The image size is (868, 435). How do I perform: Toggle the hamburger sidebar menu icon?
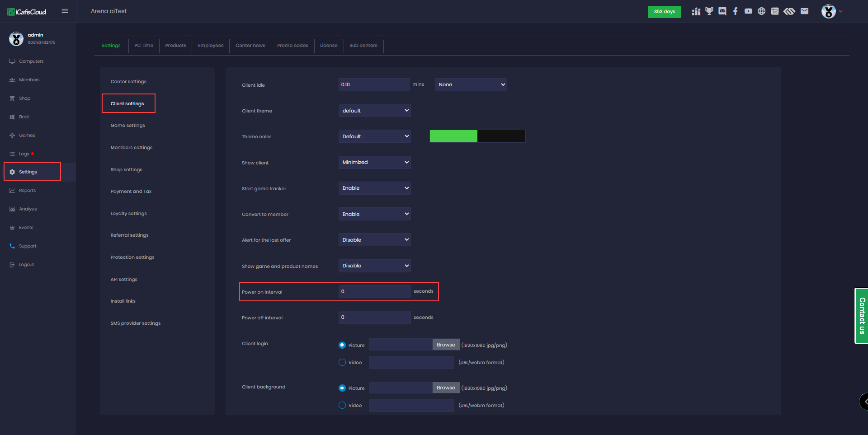(x=65, y=11)
